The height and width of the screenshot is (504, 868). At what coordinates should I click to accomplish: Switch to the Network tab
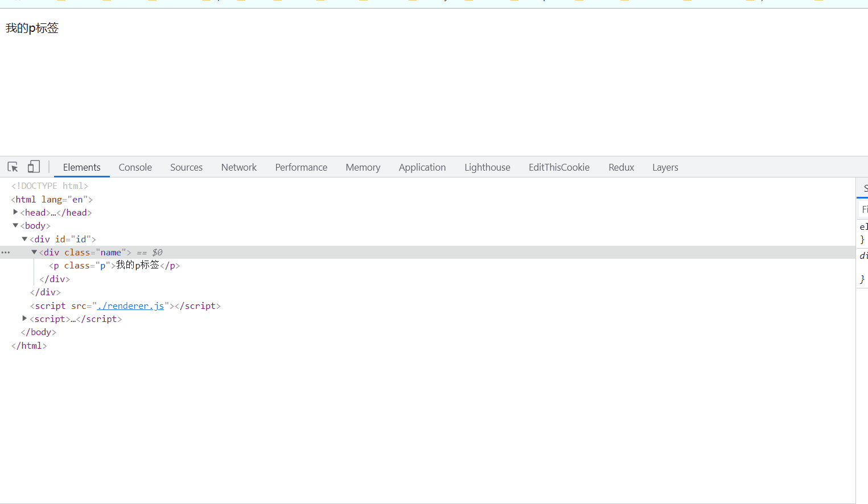(x=239, y=167)
